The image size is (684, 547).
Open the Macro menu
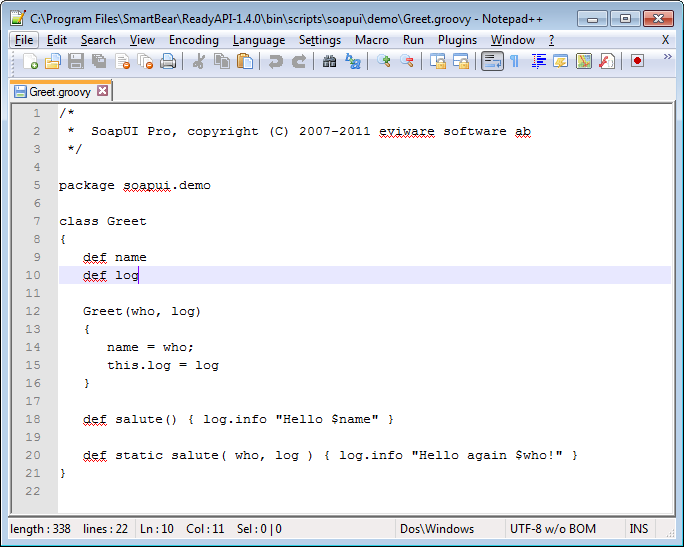point(372,40)
